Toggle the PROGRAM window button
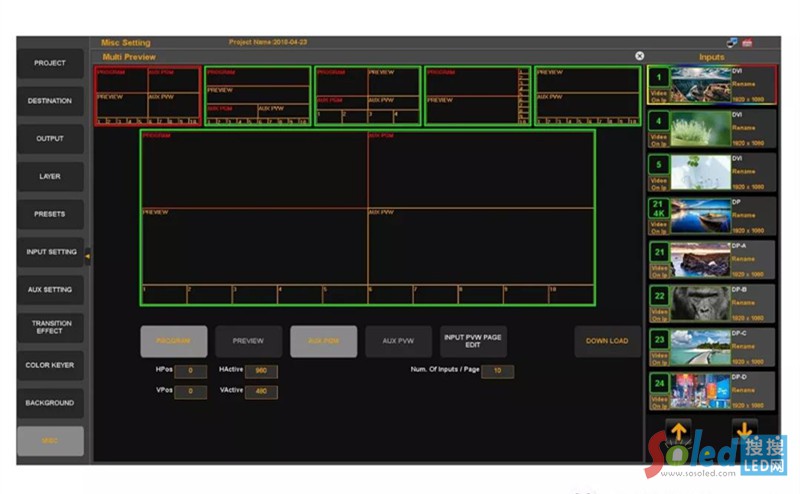This screenshot has height=494, width=800. (x=173, y=341)
